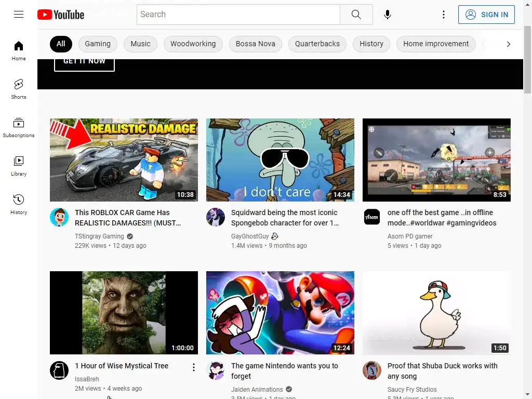
Task: Click the Saucy Fry Studios channel name
Action: 412,390
